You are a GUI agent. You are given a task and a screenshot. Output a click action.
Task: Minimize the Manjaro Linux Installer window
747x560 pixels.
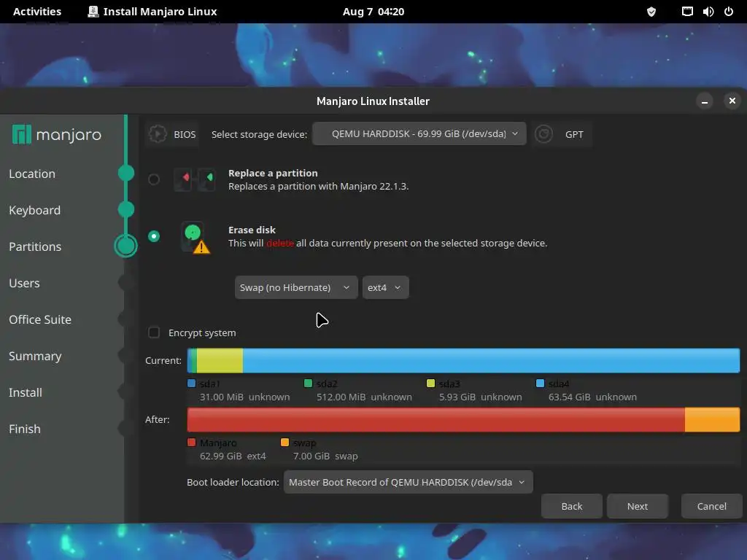click(x=705, y=101)
